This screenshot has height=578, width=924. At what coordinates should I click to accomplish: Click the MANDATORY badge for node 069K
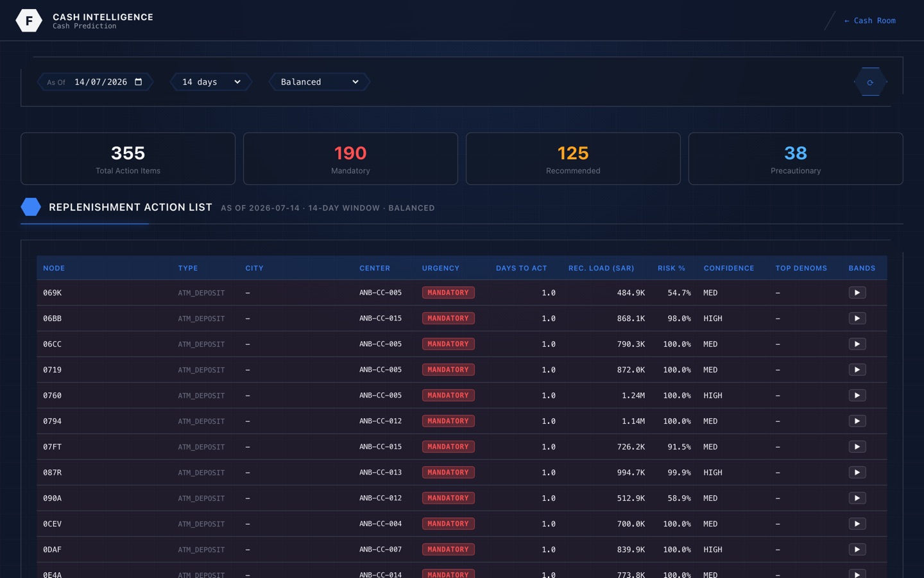coord(449,293)
